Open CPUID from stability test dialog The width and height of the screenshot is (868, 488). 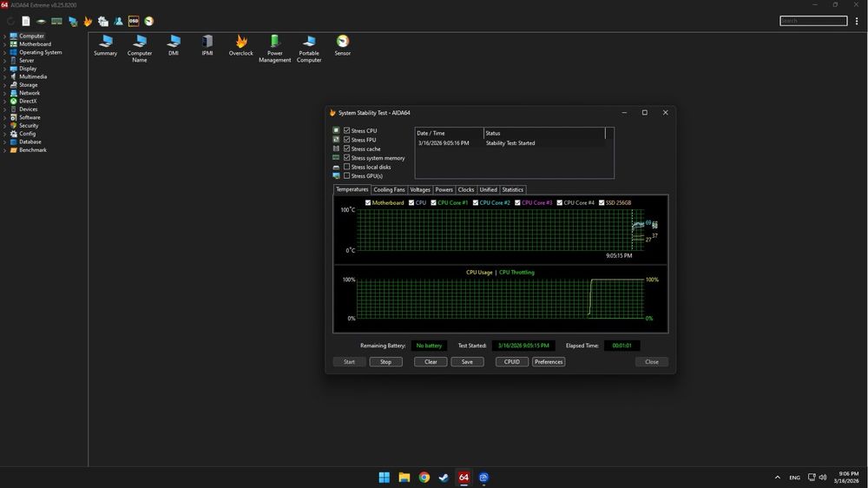[512, 362]
